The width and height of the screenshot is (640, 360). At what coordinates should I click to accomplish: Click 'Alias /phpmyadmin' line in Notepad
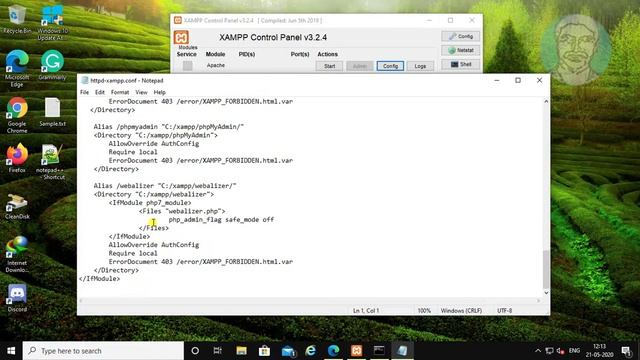(x=169, y=127)
